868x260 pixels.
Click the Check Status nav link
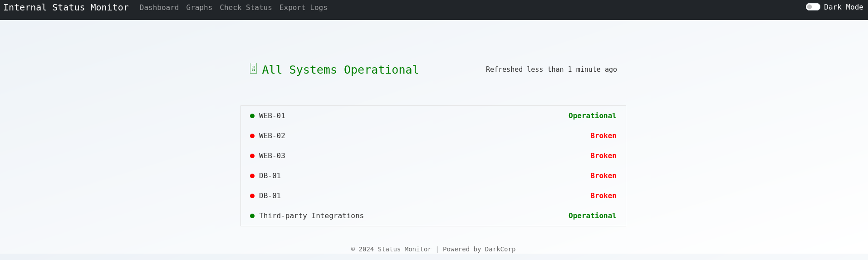pos(245,8)
